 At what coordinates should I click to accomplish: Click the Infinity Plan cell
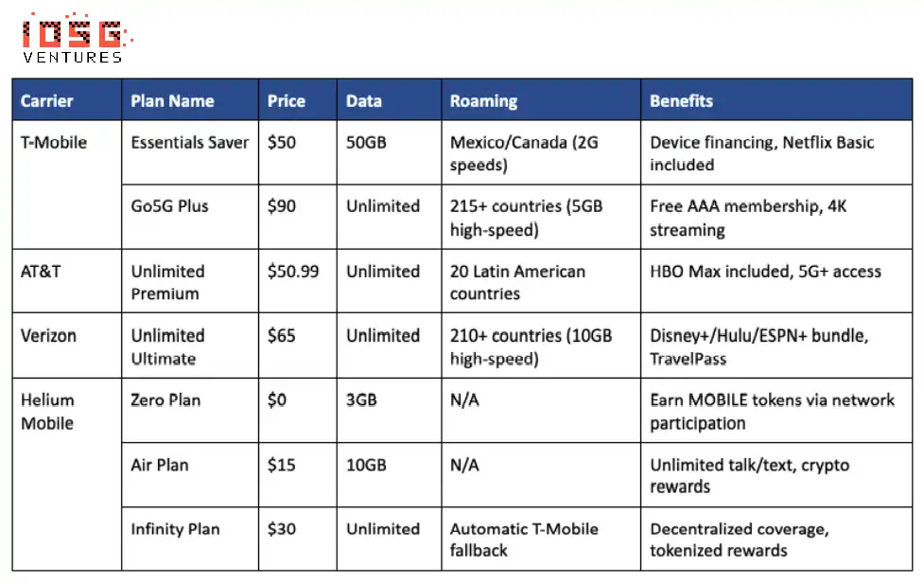(175, 529)
